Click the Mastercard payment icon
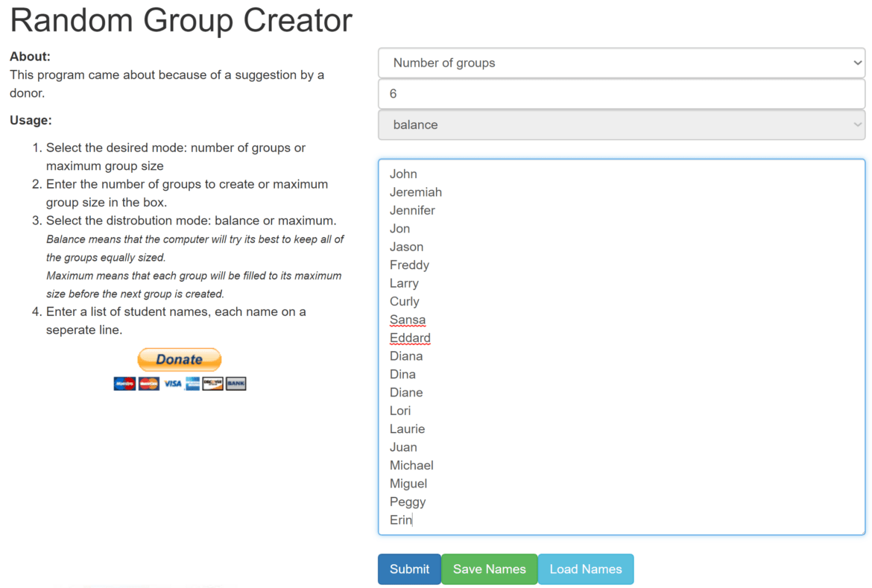Screen dimensions: 872x588 coord(148,383)
